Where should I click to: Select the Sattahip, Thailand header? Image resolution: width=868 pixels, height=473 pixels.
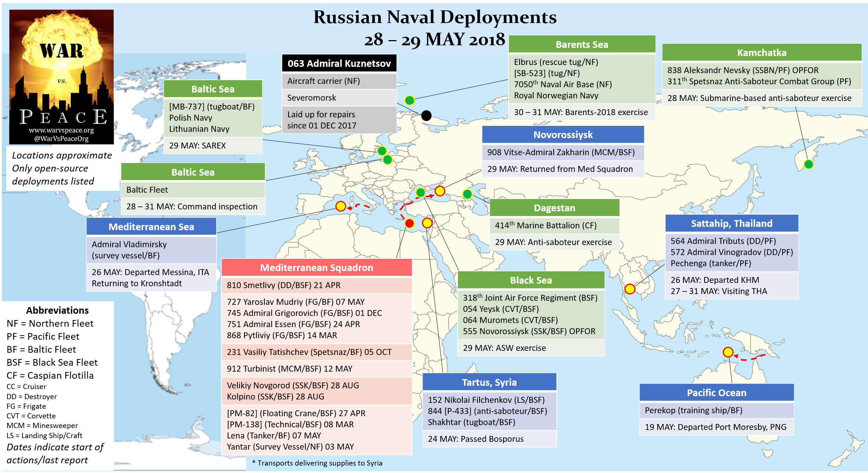click(x=732, y=224)
